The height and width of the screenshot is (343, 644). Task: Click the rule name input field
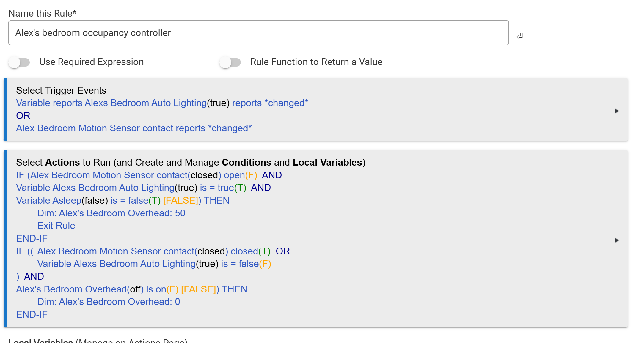coord(258,33)
